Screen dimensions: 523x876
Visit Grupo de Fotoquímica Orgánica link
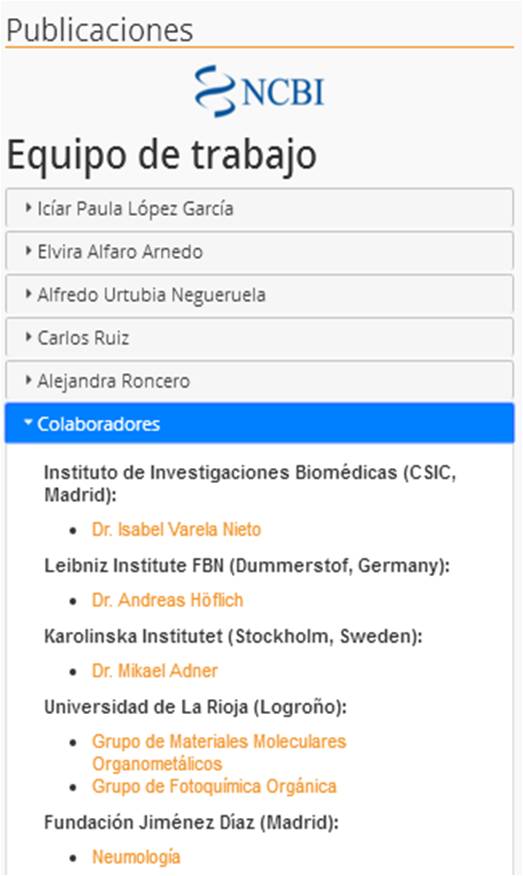[x=214, y=786]
